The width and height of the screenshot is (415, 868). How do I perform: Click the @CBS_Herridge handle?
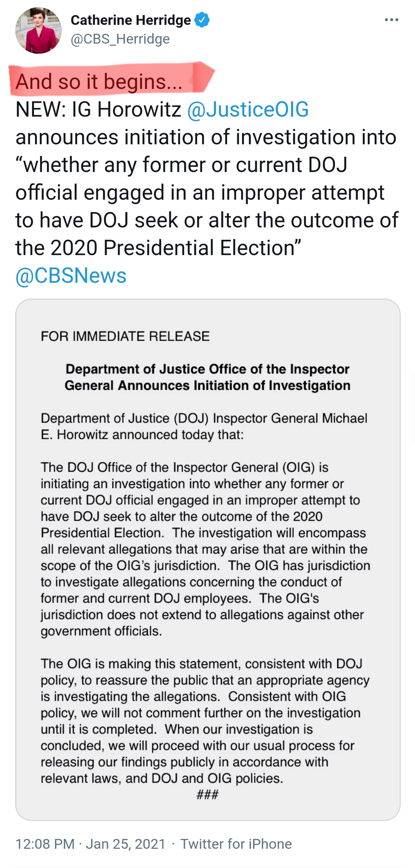[x=120, y=39]
